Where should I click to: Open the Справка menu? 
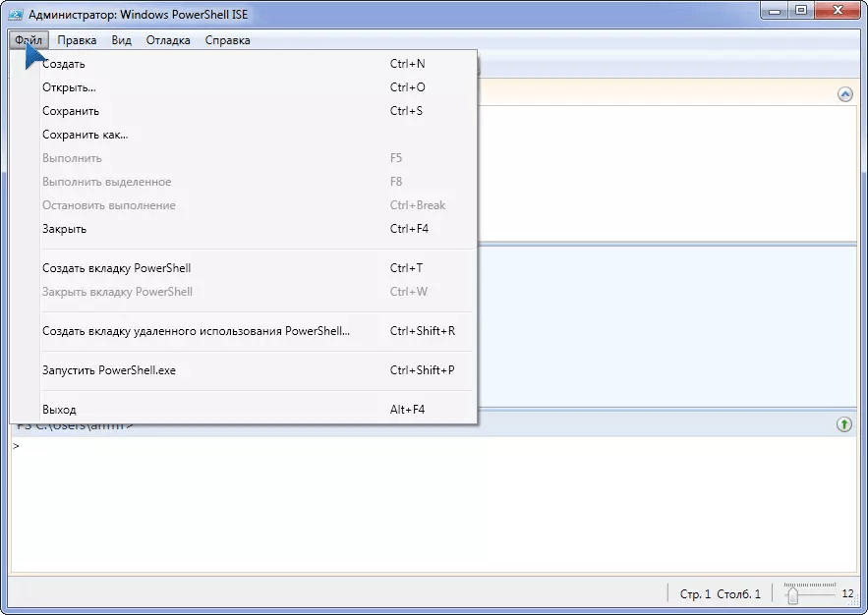(x=227, y=40)
